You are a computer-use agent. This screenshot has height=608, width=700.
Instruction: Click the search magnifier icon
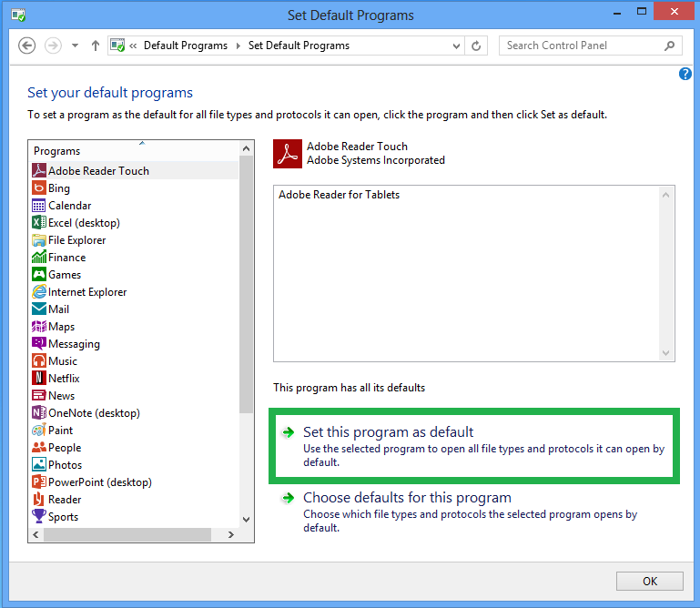[669, 46]
